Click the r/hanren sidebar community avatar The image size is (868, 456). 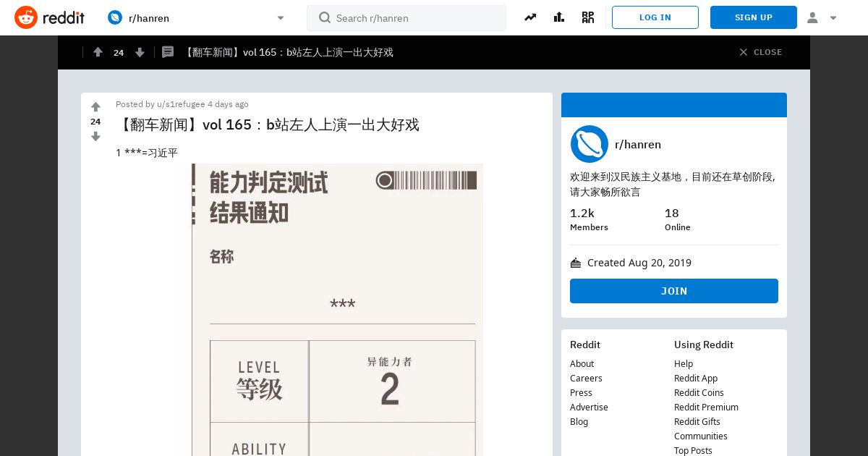[x=589, y=144]
